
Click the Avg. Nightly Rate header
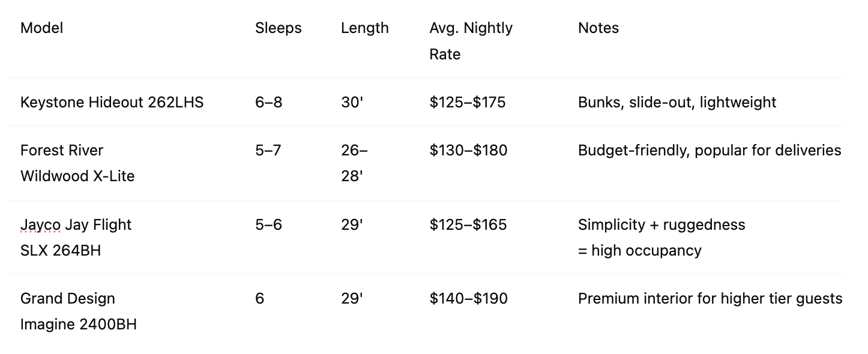point(471,41)
